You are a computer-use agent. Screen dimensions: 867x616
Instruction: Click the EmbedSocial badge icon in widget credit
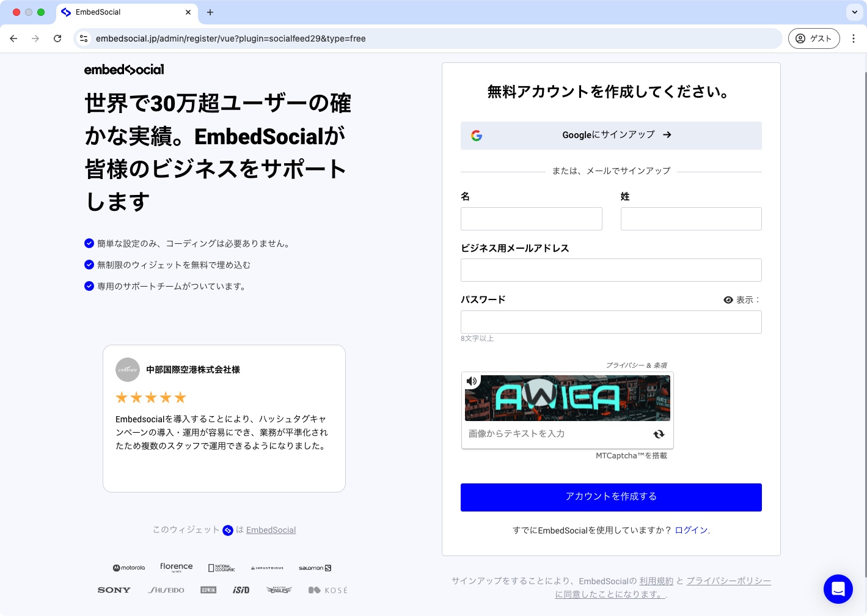(228, 530)
